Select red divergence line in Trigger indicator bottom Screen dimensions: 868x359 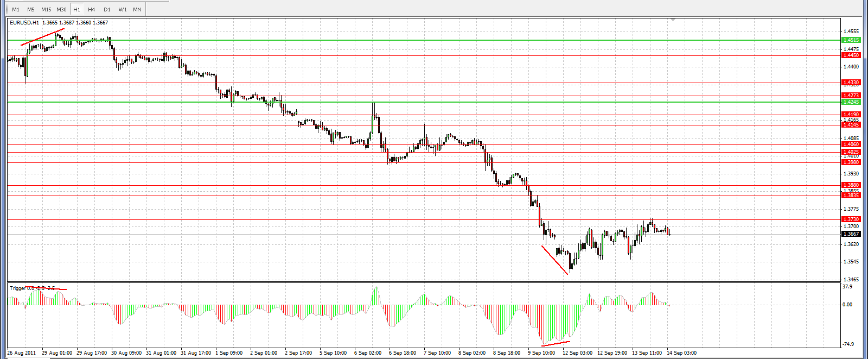tap(556, 343)
